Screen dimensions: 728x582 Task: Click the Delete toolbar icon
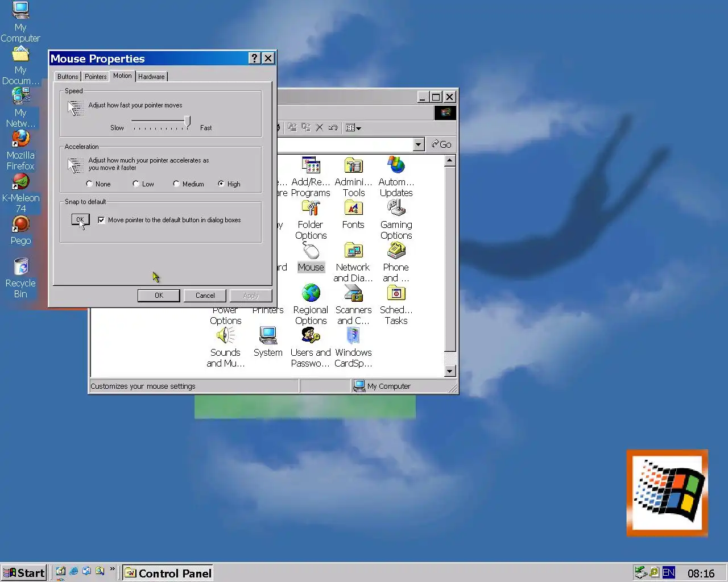pyautogui.click(x=320, y=128)
